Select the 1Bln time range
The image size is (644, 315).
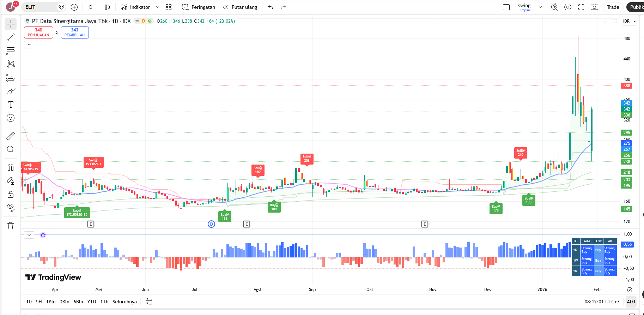pos(51,302)
